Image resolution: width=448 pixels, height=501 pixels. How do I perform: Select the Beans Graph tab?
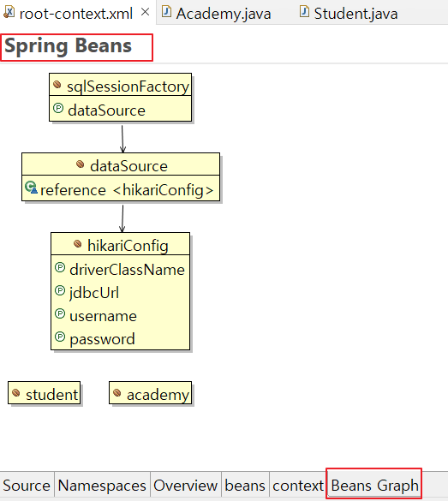point(374,486)
